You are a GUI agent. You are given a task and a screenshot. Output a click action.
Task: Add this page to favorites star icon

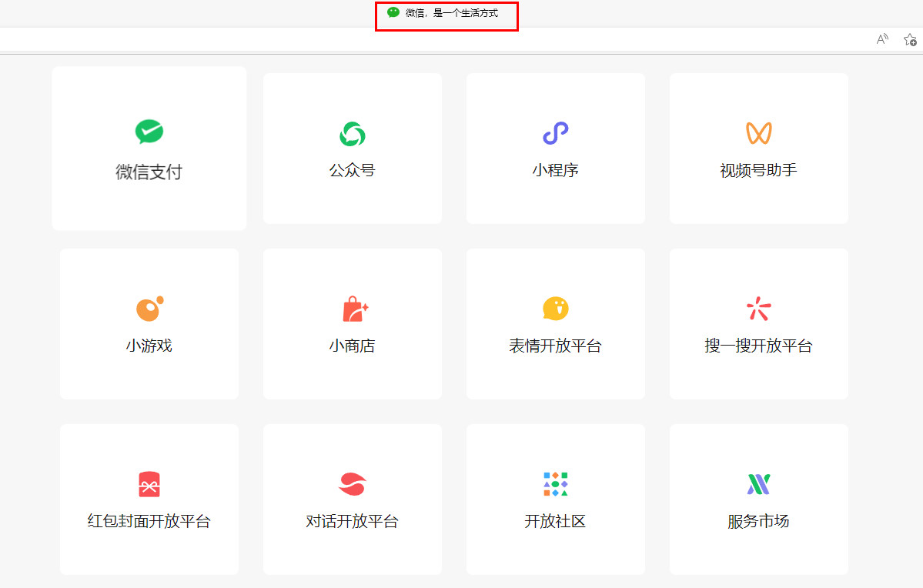tap(910, 39)
